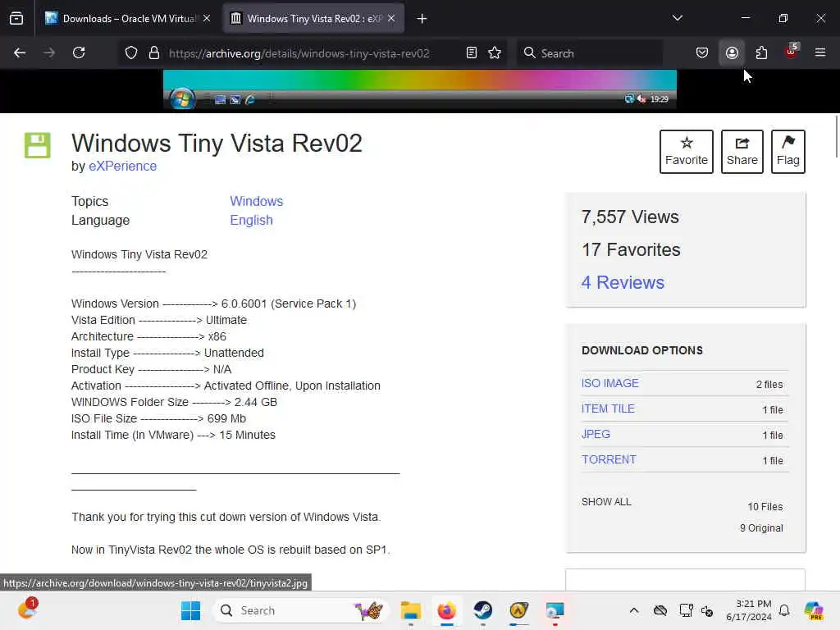The image size is (840, 630).
Task: Open Firefox application menu
Action: (x=820, y=53)
